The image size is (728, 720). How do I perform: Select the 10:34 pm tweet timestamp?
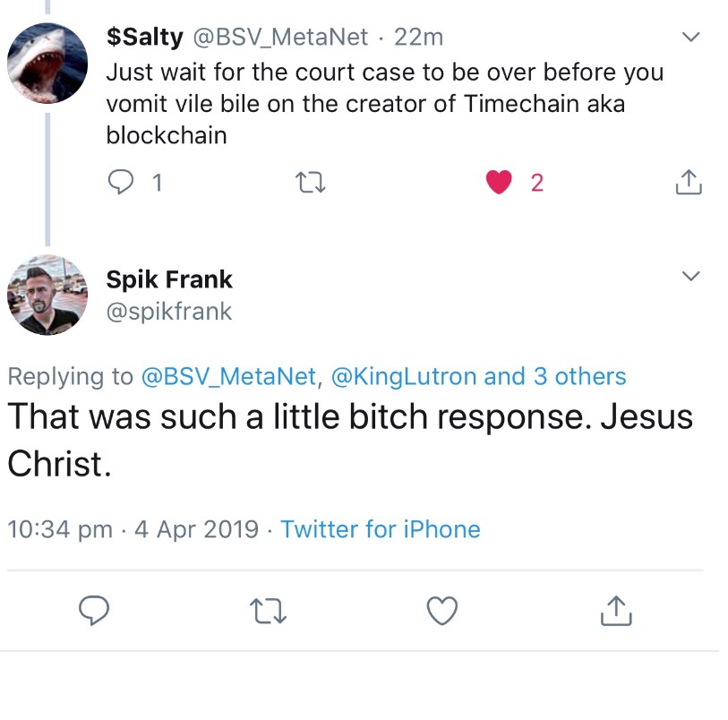click(59, 529)
